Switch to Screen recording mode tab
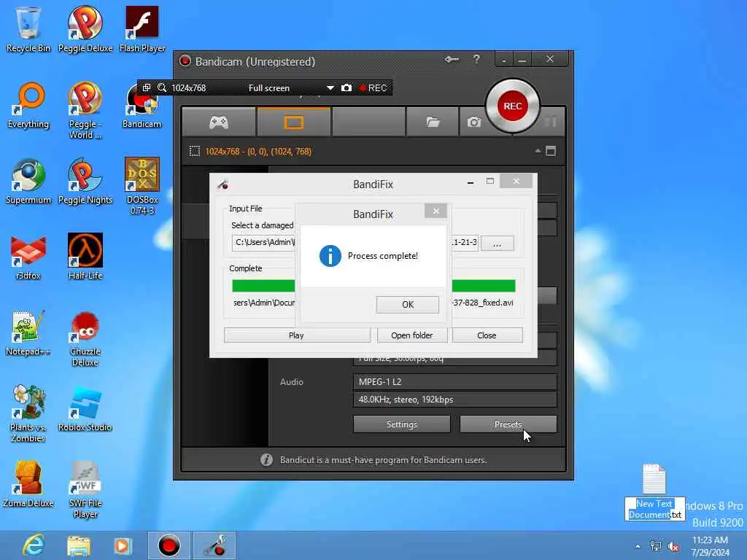This screenshot has width=747, height=560. (294, 122)
